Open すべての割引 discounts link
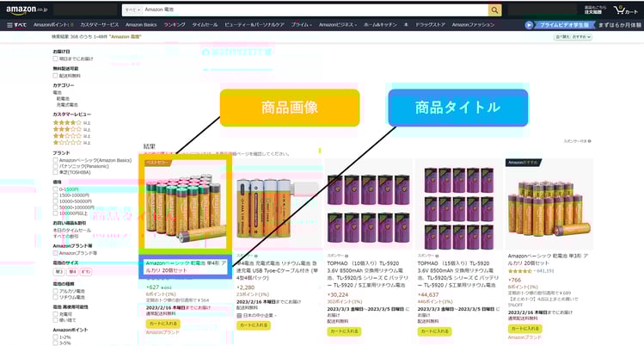Viewport: 644px width, 346px height. (65, 237)
